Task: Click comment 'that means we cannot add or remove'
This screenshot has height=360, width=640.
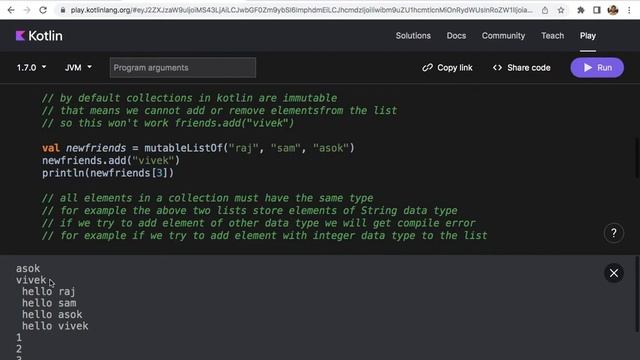Action: pyautogui.click(x=219, y=111)
